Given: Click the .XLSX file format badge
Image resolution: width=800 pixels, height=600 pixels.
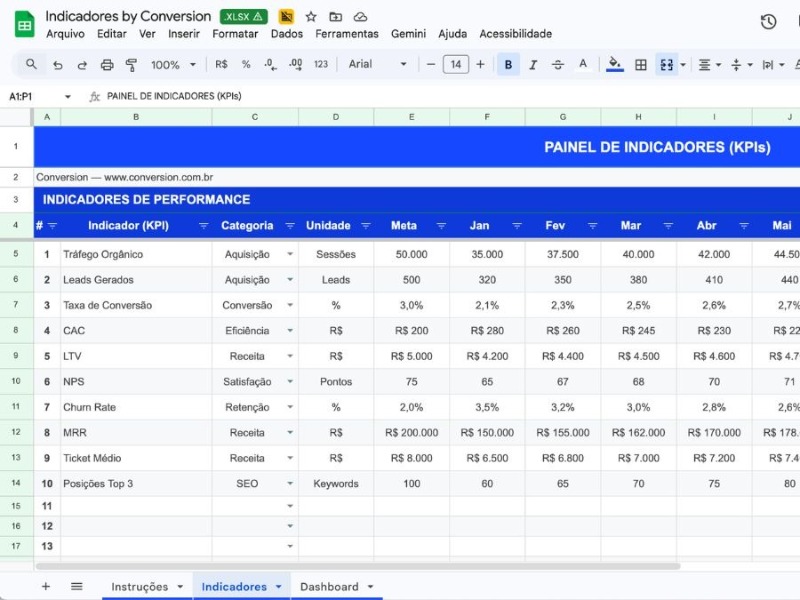Looking at the screenshot, I should pyautogui.click(x=243, y=17).
